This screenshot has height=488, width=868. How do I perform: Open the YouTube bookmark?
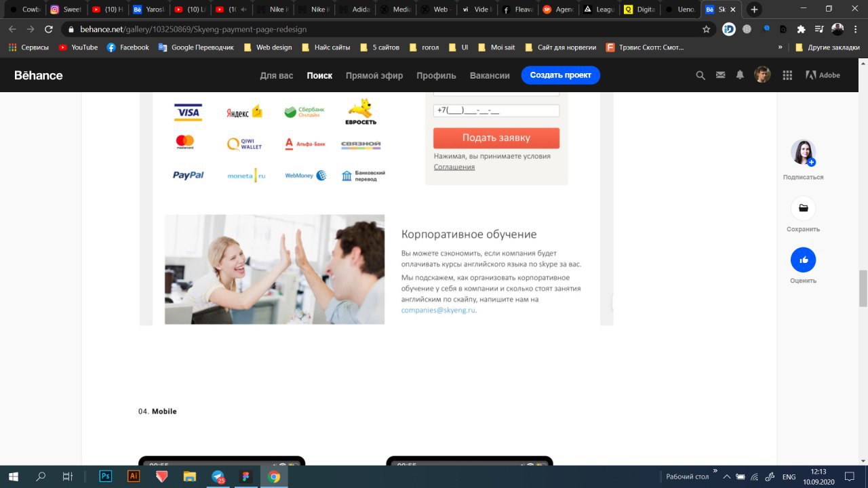pos(79,47)
